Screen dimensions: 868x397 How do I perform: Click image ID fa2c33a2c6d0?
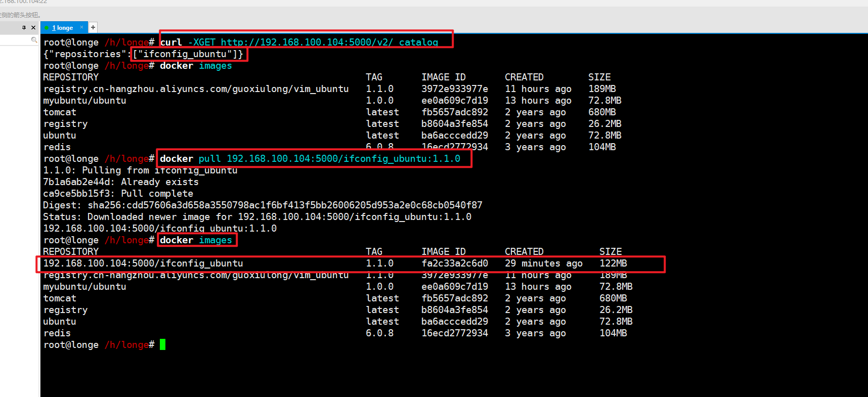(x=455, y=263)
